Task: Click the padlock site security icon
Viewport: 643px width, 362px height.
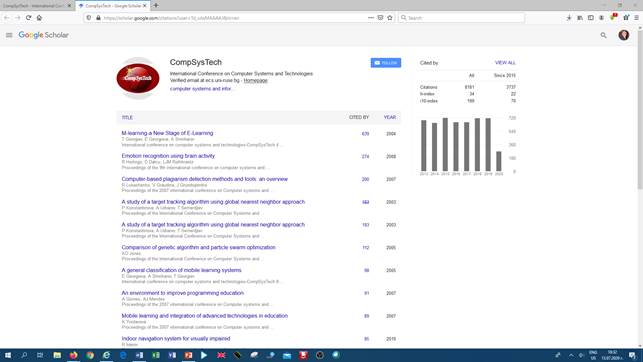Action: (98, 18)
